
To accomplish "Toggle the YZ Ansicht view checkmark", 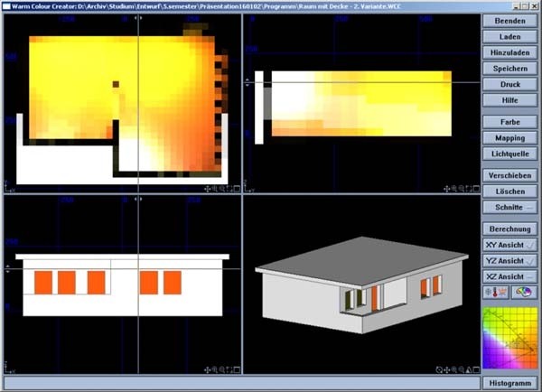I will (530, 260).
